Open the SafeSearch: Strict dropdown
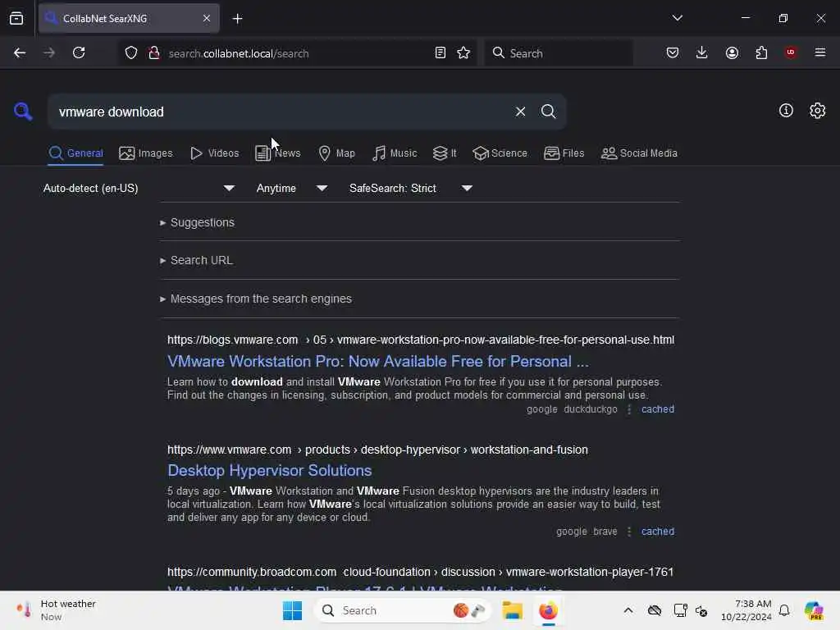The image size is (840, 630). pyautogui.click(x=410, y=188)
